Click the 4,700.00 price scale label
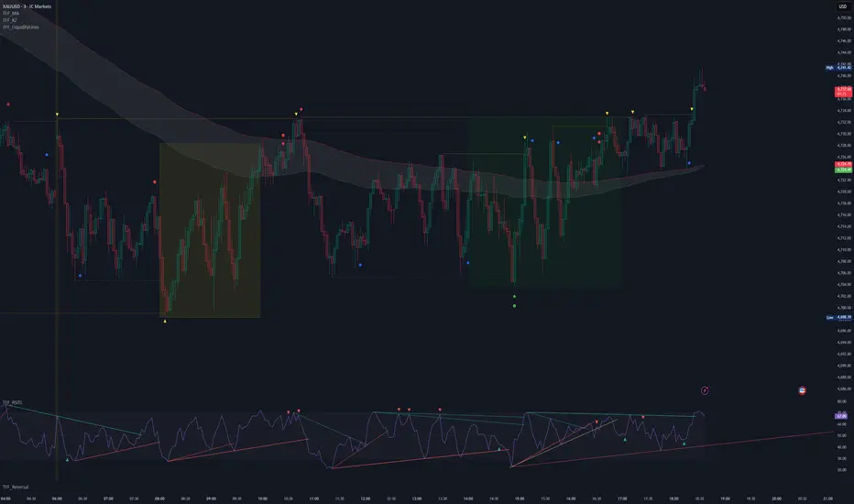The width and height of the screenshot is (854, 504). pos(844,308)
